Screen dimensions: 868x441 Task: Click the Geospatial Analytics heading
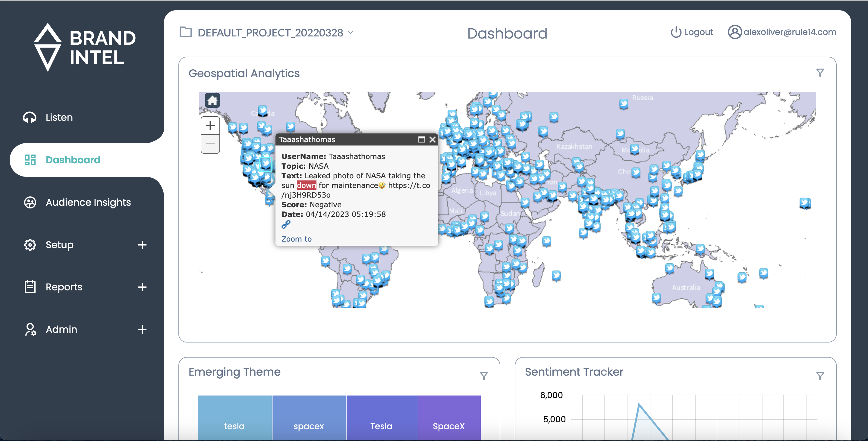coord(244,73)
